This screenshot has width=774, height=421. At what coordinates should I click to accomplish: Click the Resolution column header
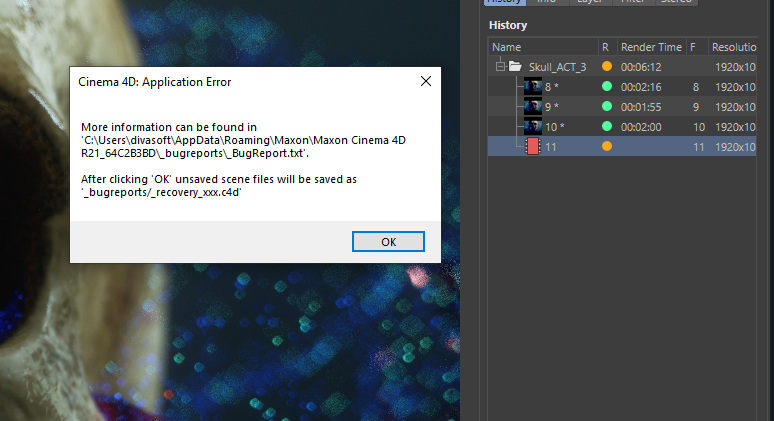click(733, 47)
